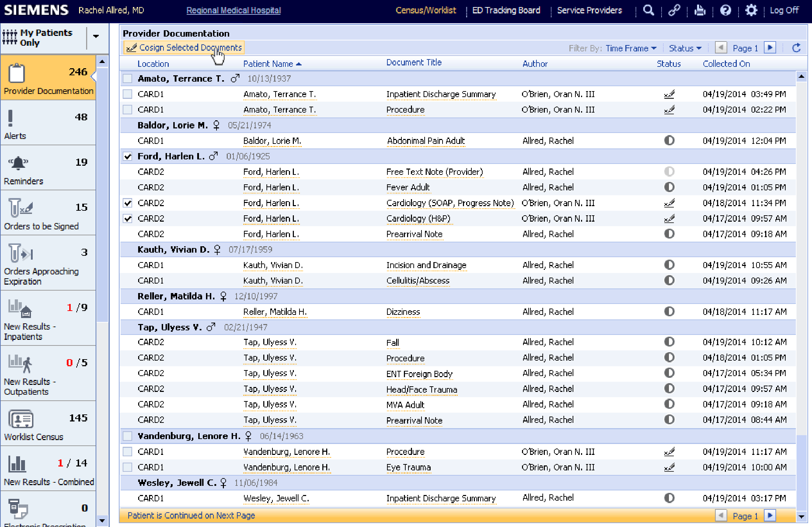Screen dimensions: 812x527
Task: Switch to ED Tracking Board tab
Action: [506, 10]
